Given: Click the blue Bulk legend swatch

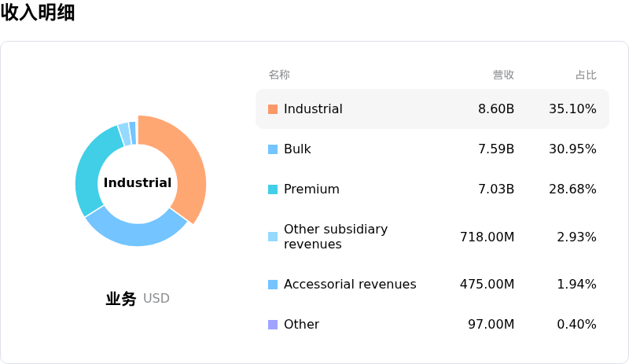Looking at the screenshot, I should (273, 149).
